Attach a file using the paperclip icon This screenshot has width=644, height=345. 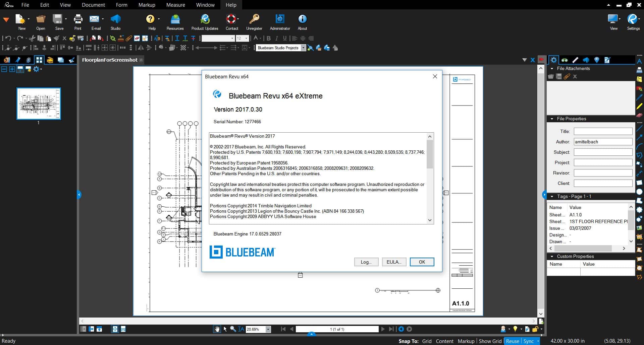pyautogui.click(x=567, y=77)
